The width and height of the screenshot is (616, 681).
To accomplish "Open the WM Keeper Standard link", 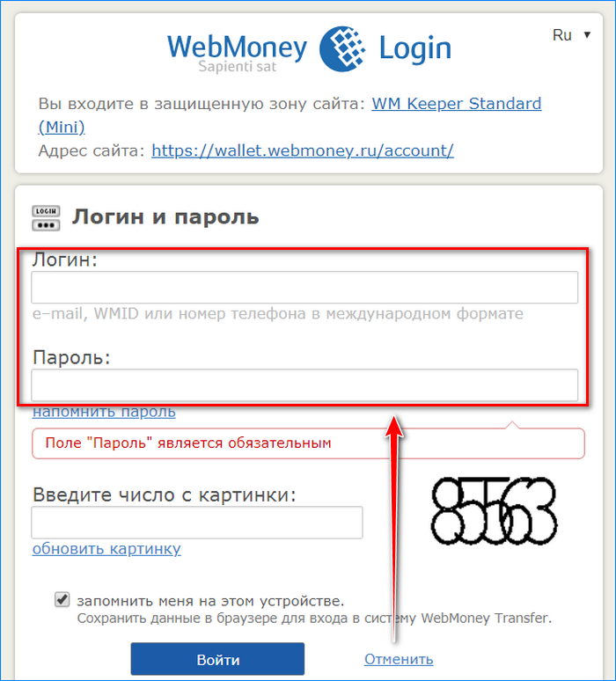I will (x=456, y=104).
